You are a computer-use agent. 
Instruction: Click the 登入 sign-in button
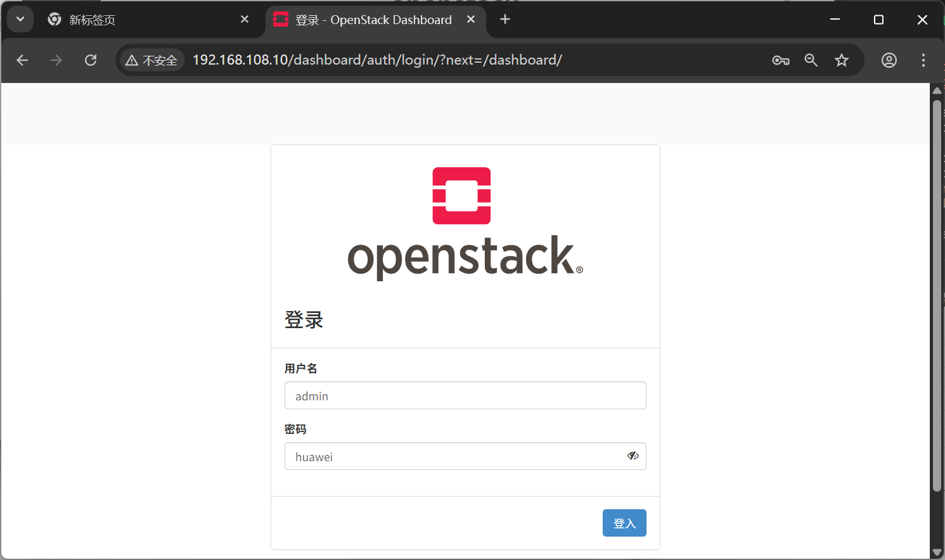624,523
